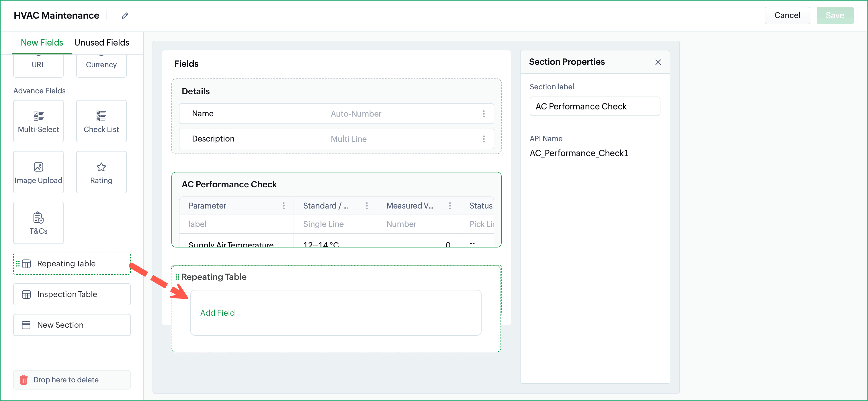Click the API Name label
Image resolution: width=868 pixels, height=401 pixels.
pos(546,139)
